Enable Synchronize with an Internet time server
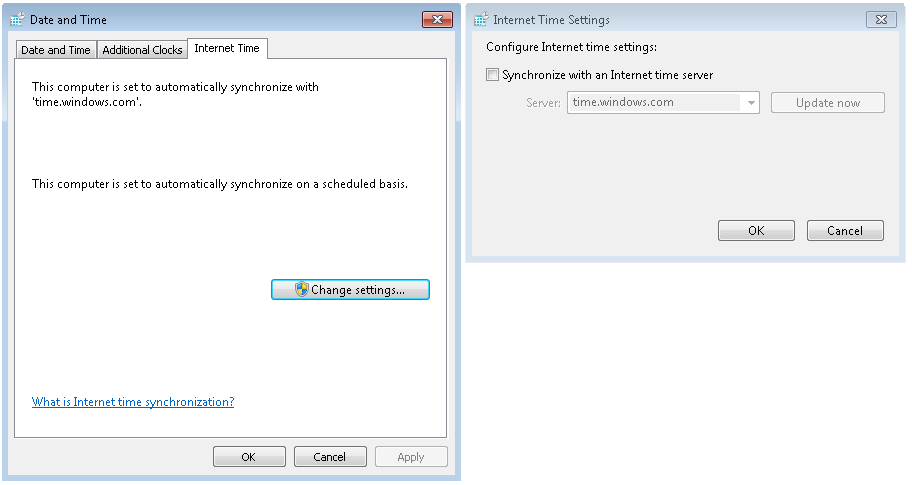 [x=492, y=75]
